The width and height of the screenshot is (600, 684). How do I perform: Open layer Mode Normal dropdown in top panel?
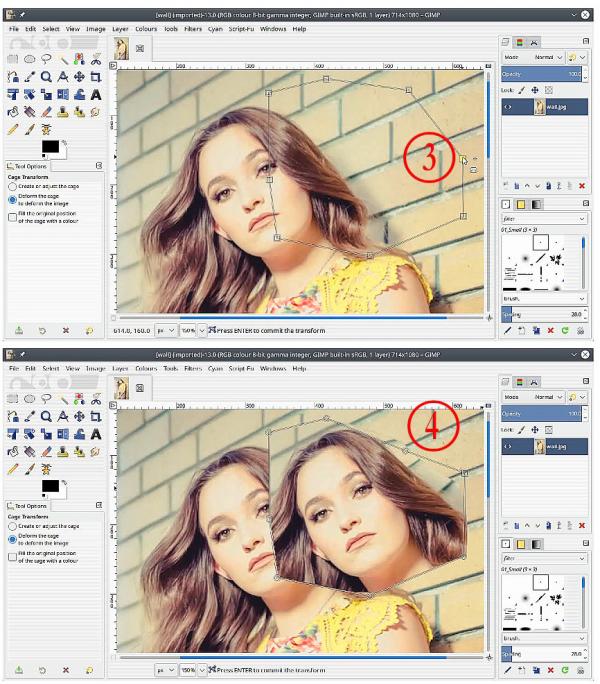(x=548, y=57)
